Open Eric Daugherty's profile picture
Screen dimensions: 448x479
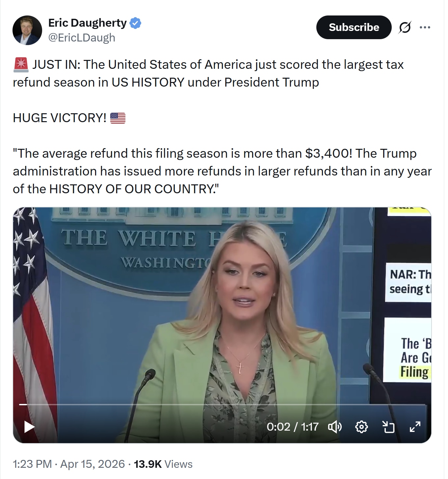(x=27, y=30)
